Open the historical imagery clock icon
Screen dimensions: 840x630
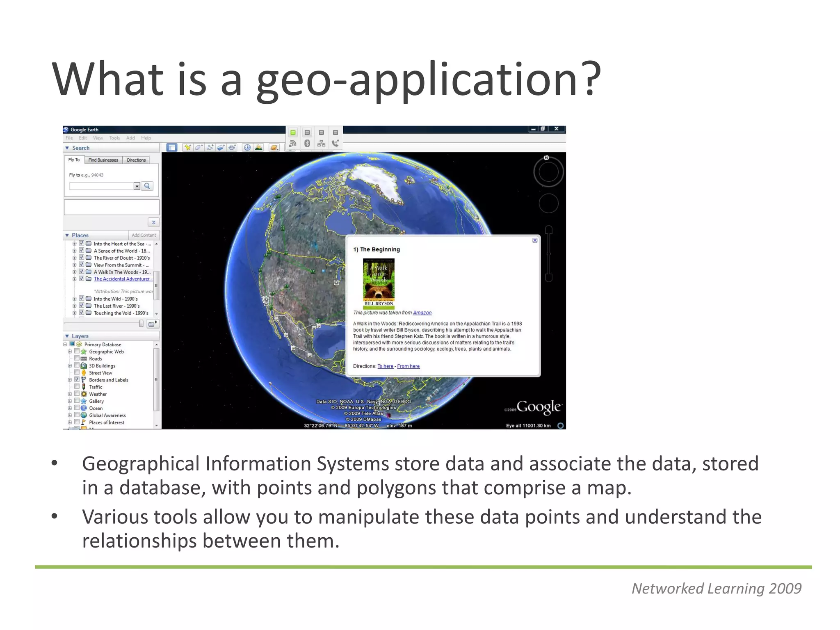pos(247,147)
